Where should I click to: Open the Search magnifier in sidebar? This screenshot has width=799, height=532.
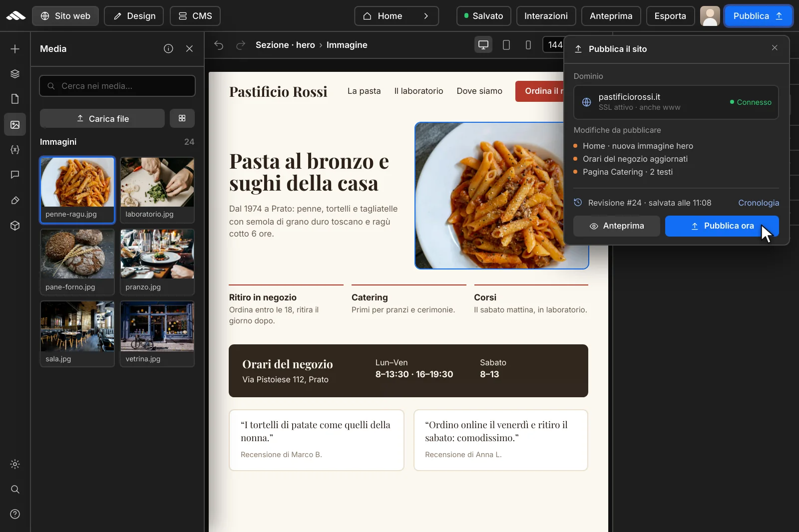pos(15,489)
